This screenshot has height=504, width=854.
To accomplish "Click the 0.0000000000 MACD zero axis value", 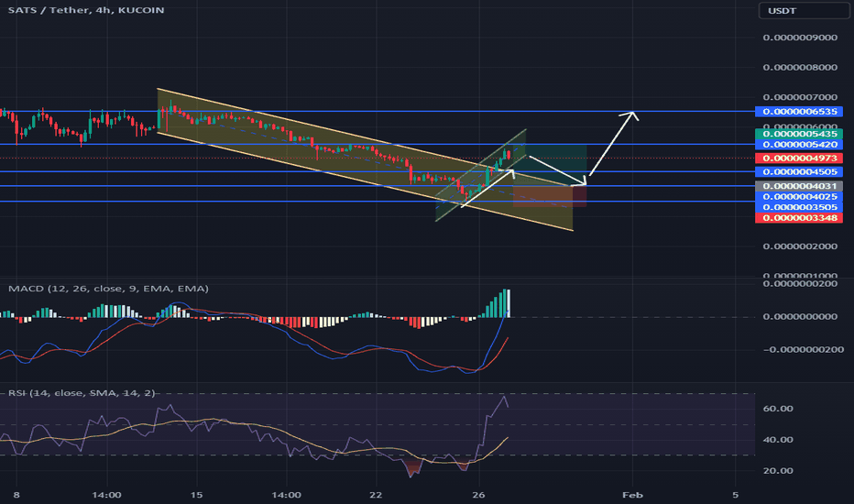I will coord(800,316).
